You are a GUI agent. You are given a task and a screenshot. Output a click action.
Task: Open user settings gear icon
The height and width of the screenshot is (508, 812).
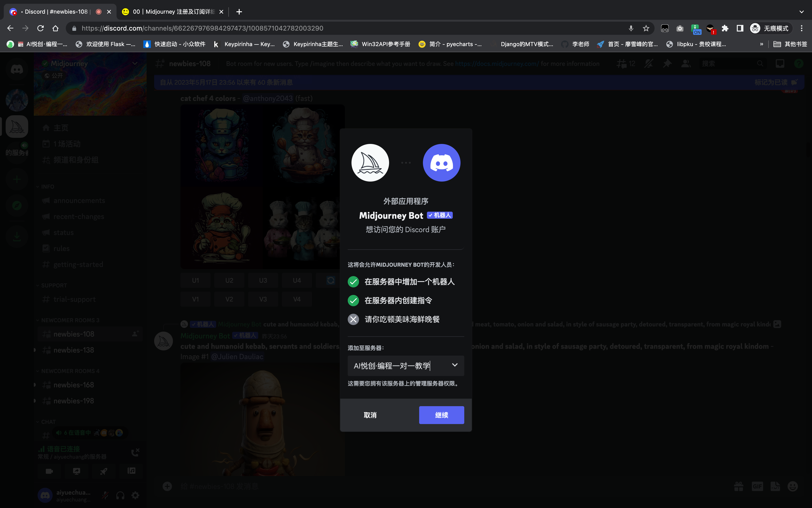click(135, 495)
